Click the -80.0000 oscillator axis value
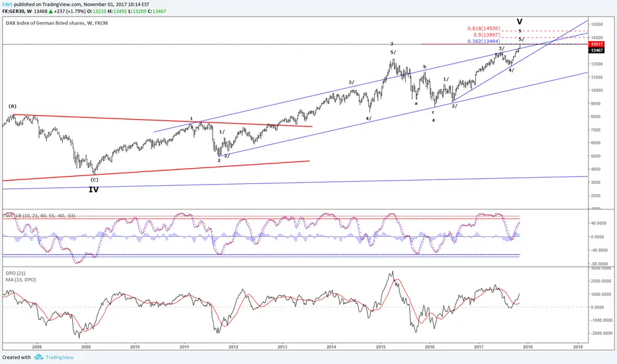The width and height of the screenshot is (617, 364). (598, 263)
